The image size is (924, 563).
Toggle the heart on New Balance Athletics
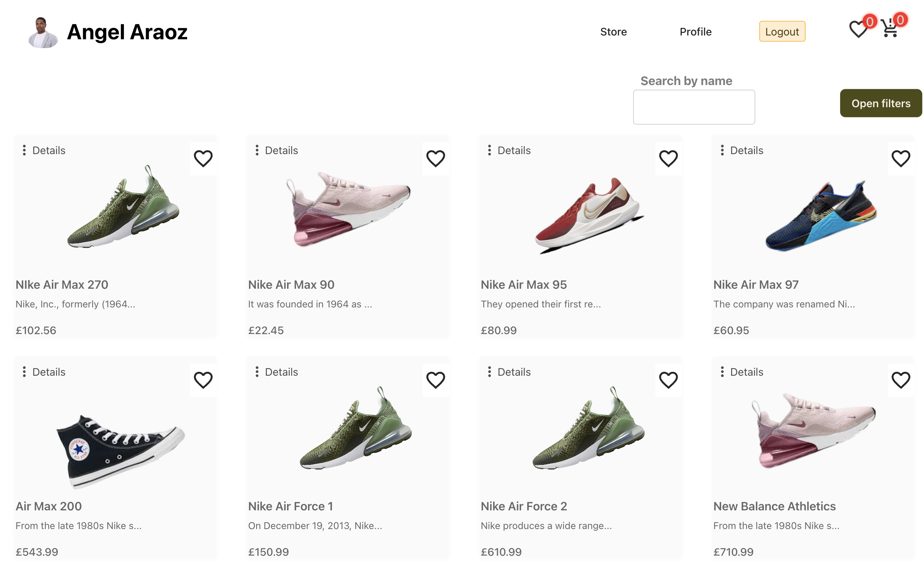(901, 380)
